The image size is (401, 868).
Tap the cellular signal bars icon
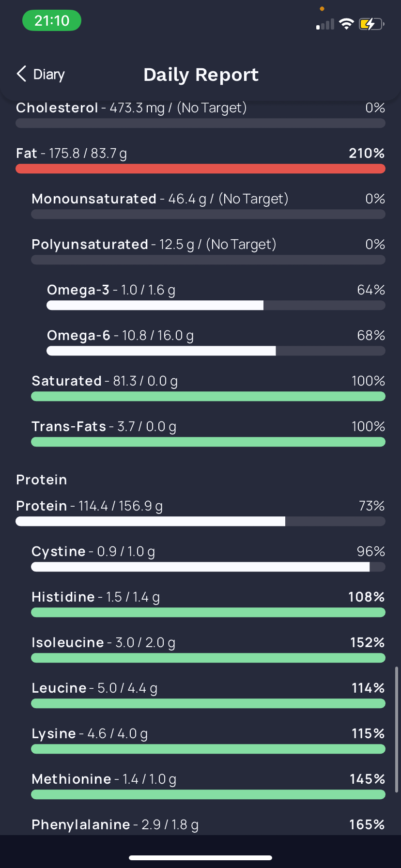325,25
